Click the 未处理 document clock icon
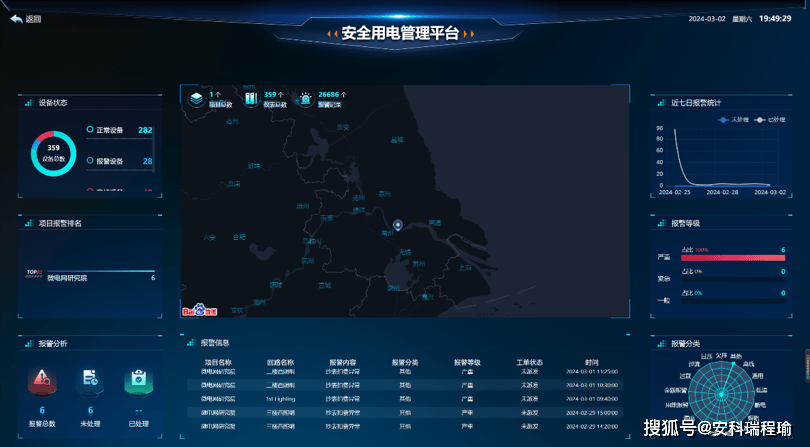Screen dimensions: 810x447 point(90,381)
